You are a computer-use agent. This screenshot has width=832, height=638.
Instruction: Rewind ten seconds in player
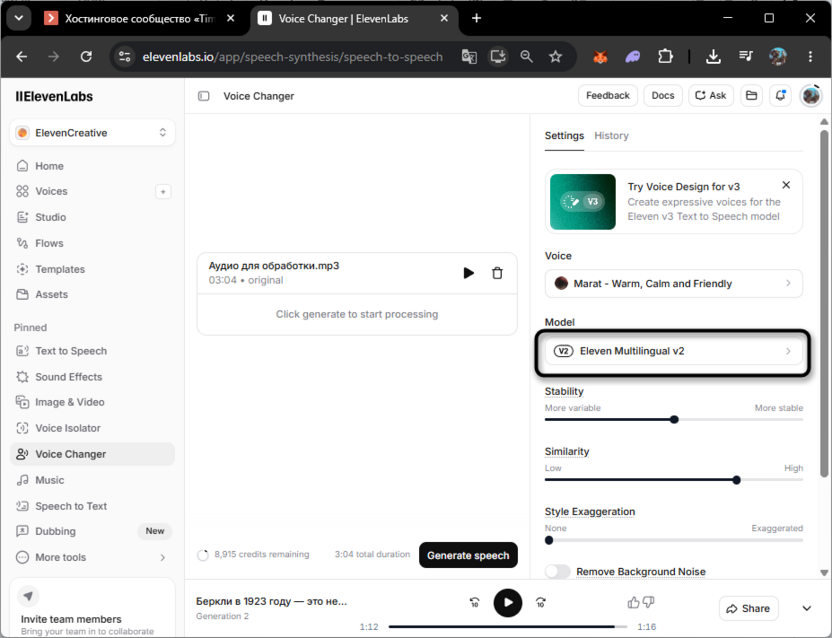click(x=474, y=602)
